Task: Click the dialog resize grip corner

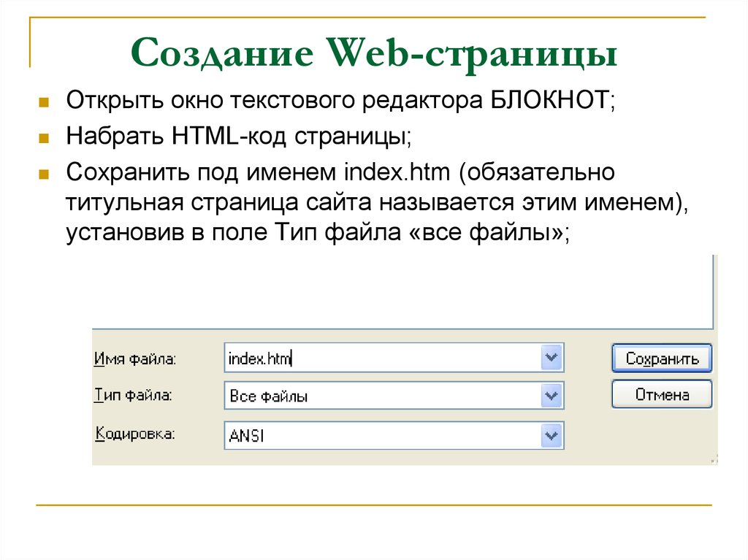Action: coord(714,460)
